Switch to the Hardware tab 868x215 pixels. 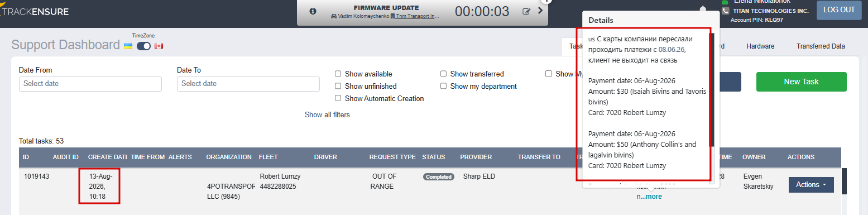pos(760,46)
